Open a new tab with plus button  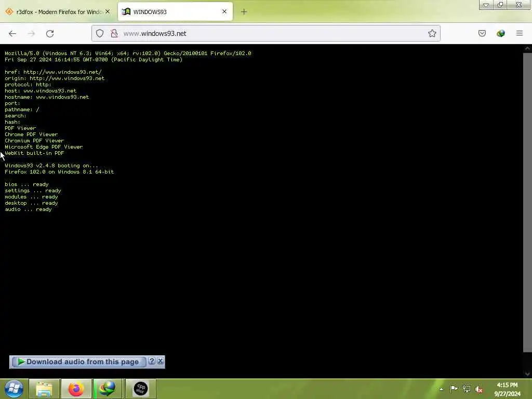click(244, 12)
